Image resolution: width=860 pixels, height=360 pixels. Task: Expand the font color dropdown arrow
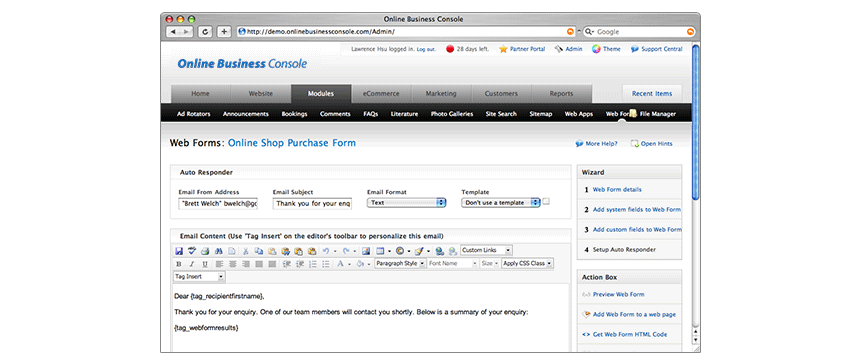tap(349, 264)
